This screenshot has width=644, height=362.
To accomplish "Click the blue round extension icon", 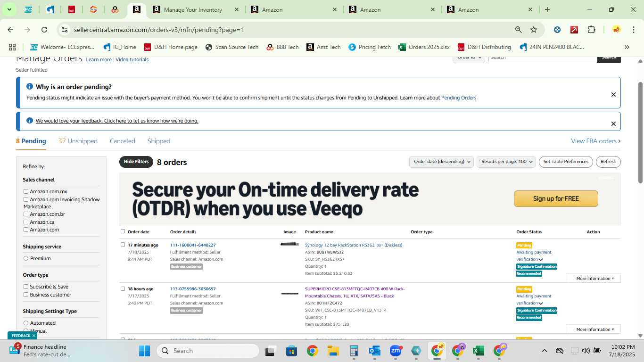I will point(557,30).
